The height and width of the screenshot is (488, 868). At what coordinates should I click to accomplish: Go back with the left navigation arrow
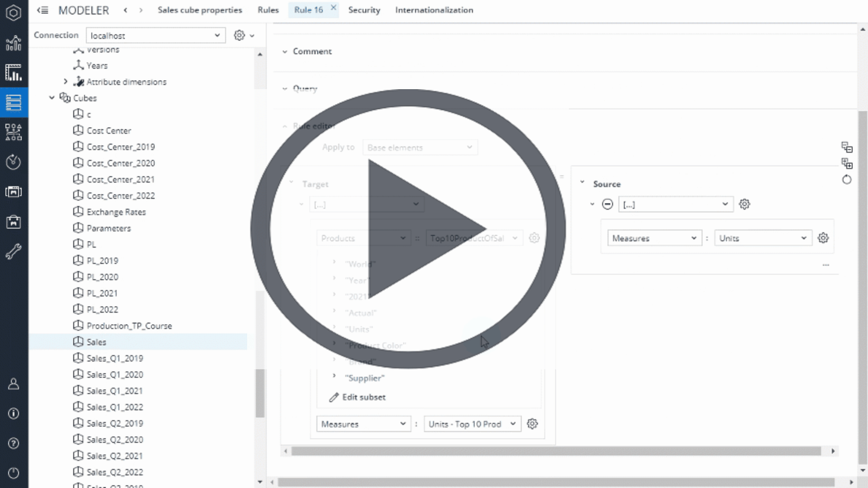[125, 10]
